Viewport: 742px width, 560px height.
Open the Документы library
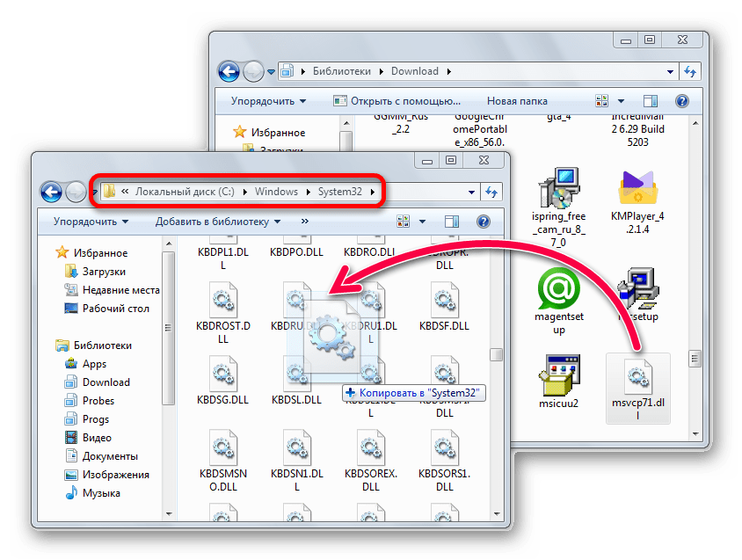110,456
